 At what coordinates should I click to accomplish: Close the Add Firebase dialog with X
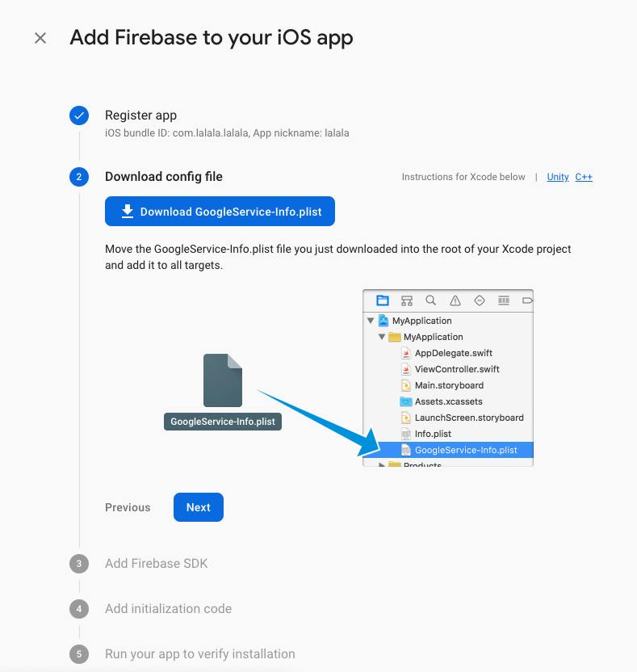(40, 38)
